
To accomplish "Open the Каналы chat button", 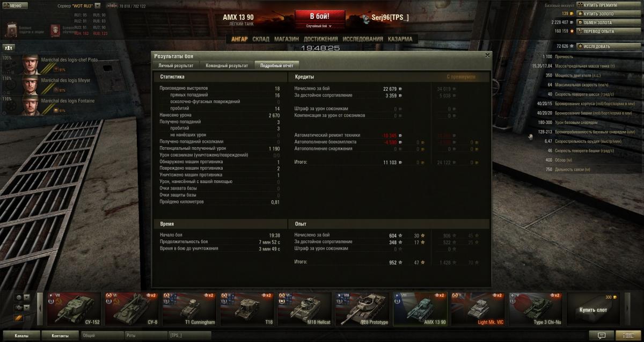I will [21, 336].
